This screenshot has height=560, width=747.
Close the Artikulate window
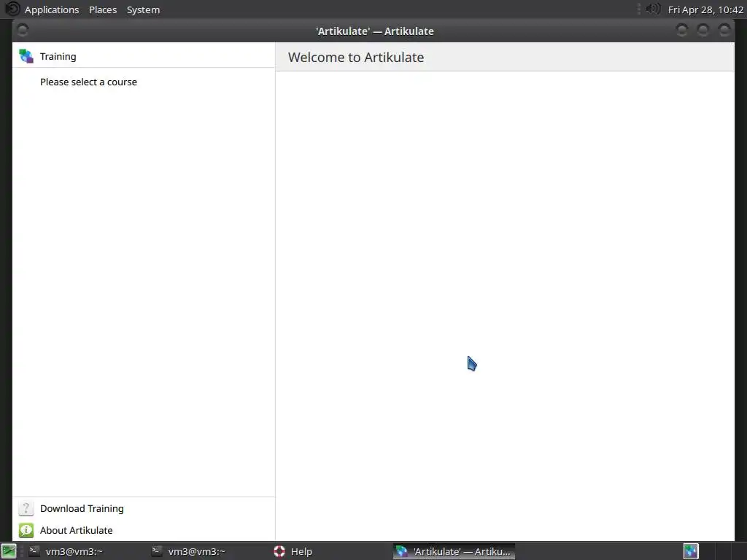(724, 31)
